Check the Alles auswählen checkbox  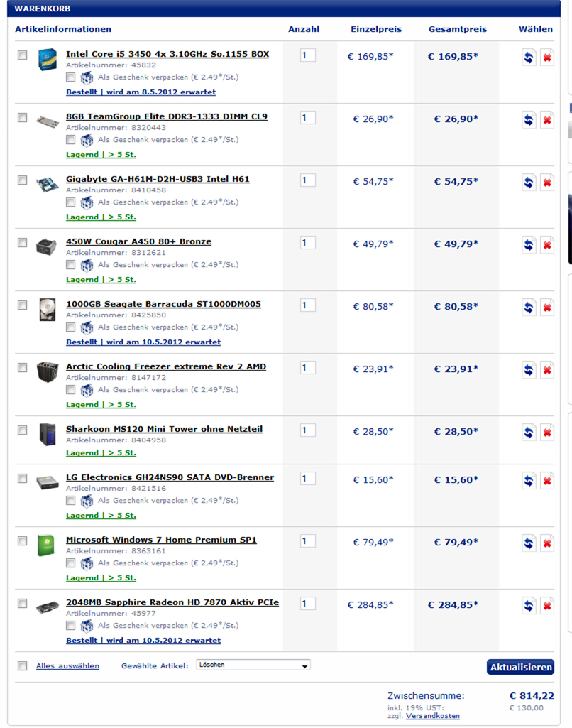click(x=22, y=666)
